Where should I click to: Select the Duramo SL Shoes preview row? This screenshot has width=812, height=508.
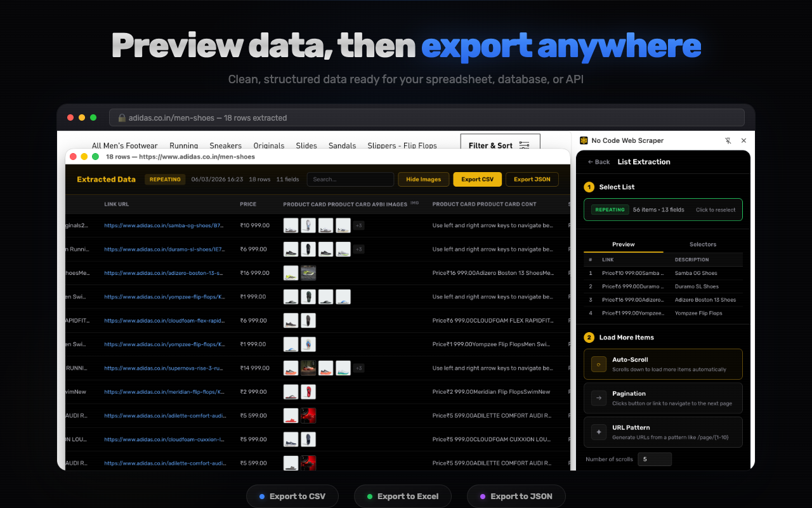[663, 286]
